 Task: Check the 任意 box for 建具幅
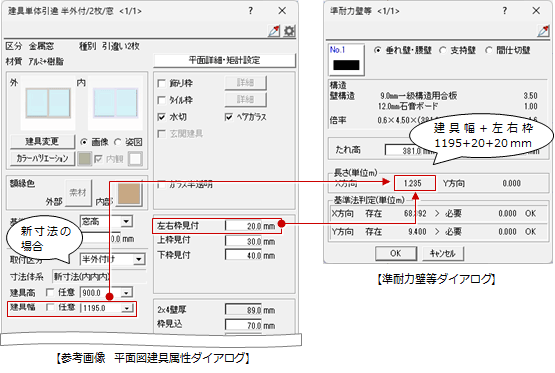(x=50, y=308)
